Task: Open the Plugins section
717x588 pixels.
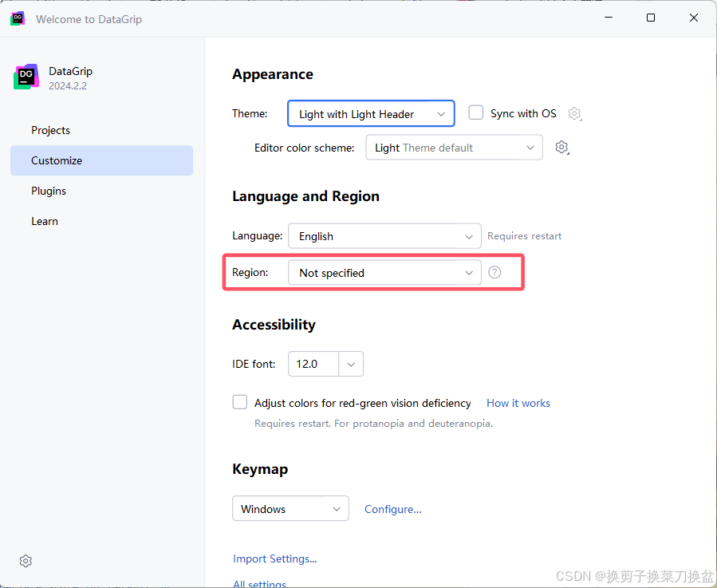Action: click(101, 191)
